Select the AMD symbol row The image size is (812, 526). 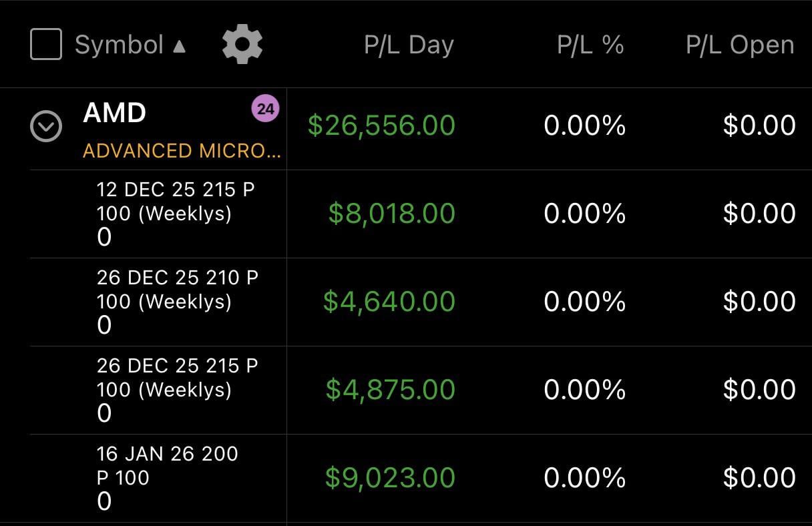114,113
